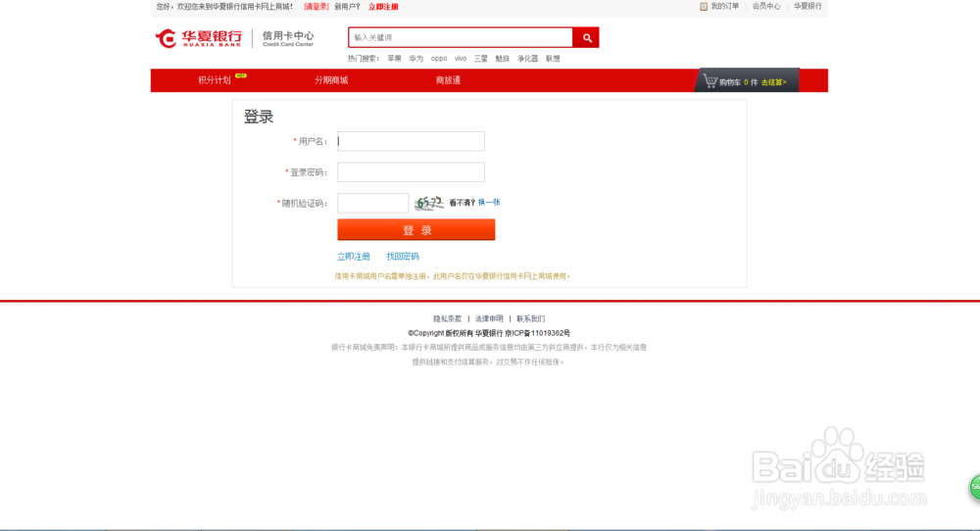The width and height of the screenshot is (980, 531).
Task: Open 会员中心 in top bar
Action: click(766, 6)
